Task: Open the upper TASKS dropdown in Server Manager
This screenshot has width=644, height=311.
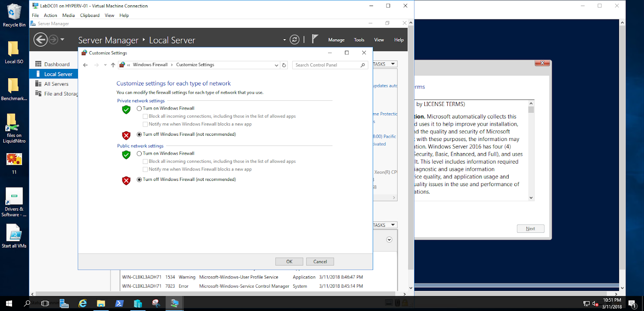Action: point(385,64)
